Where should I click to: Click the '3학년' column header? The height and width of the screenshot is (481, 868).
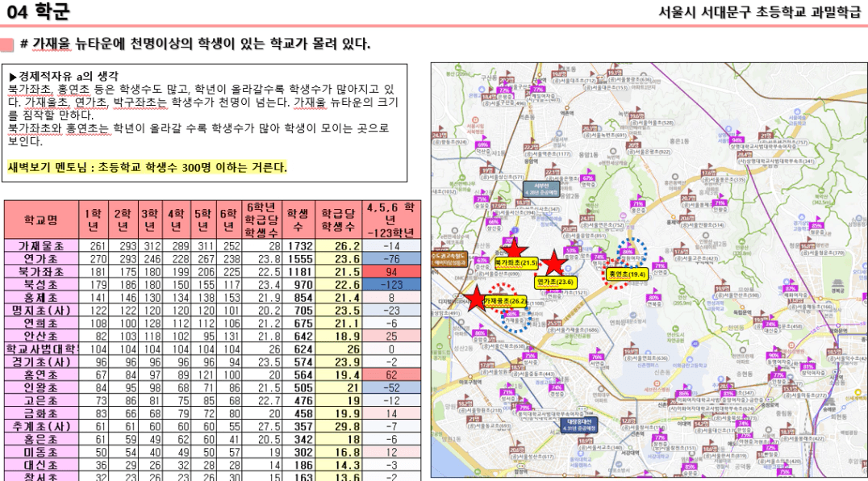pos(149,220)
